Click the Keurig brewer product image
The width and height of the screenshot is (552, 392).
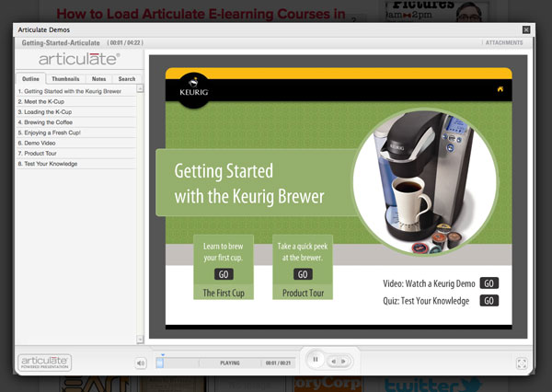tap(426, 181)
